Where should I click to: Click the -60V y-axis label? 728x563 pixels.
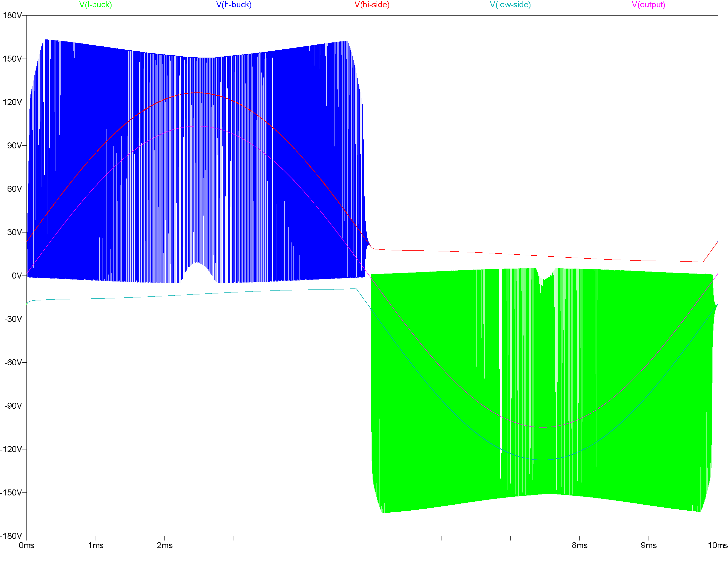click(13, 362)
